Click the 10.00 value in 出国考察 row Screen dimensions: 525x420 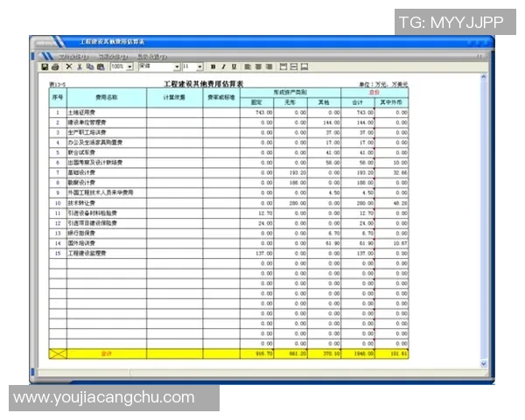392,163
